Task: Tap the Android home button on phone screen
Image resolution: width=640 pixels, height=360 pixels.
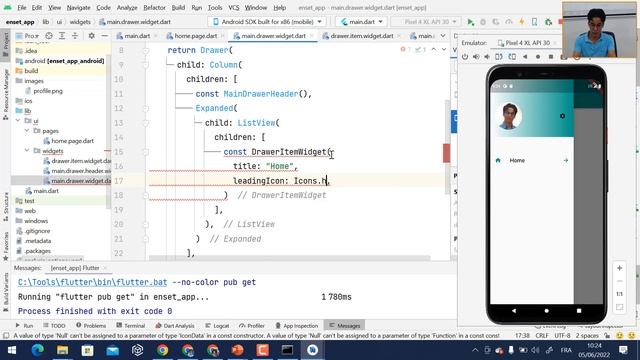Action: [x=547, y=311]
